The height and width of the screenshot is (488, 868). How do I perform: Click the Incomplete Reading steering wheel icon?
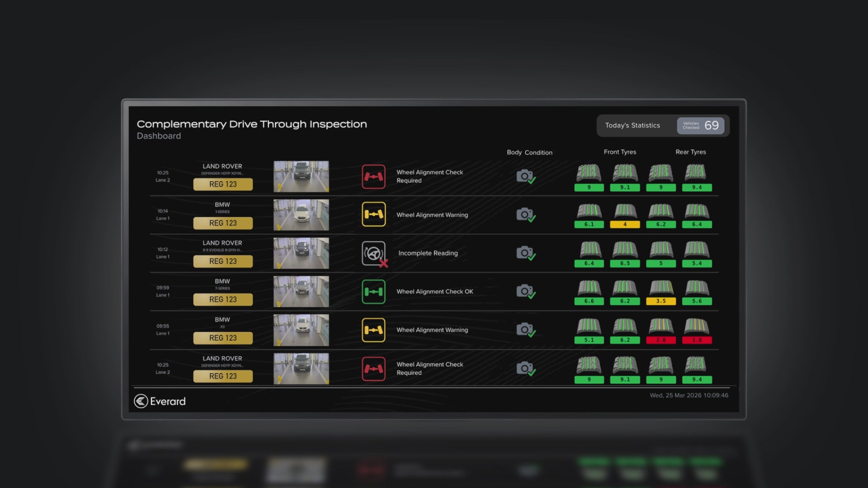pyautogui.click(x=374, y=253)
